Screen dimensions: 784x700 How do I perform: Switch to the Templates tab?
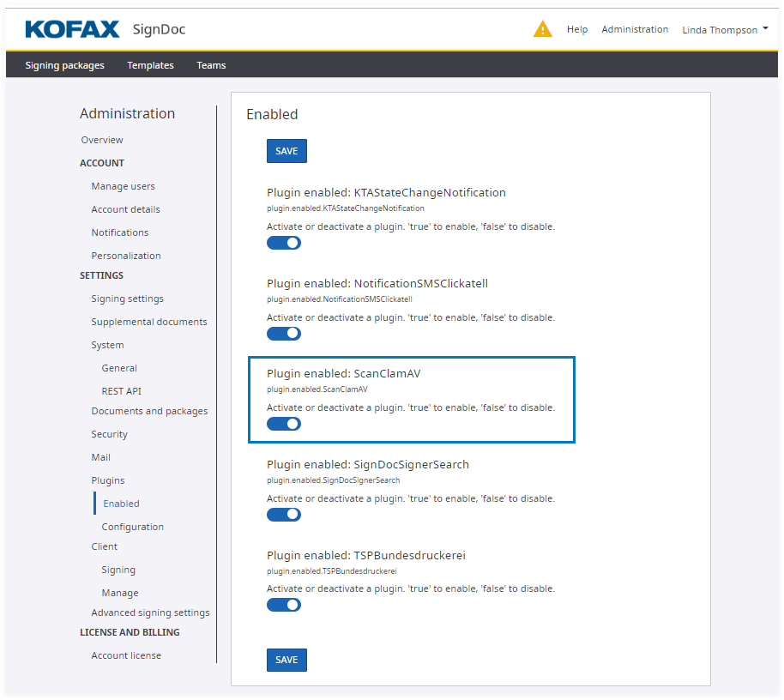[150, 65]
